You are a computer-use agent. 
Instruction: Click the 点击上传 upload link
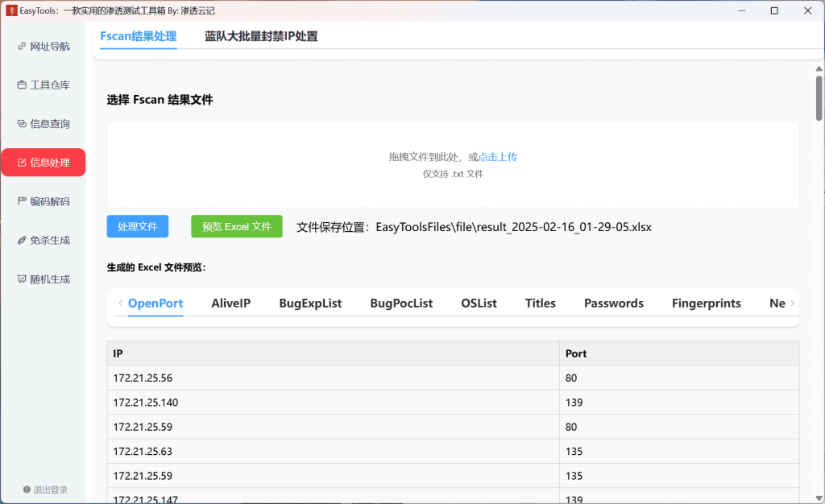click(498, 157)
